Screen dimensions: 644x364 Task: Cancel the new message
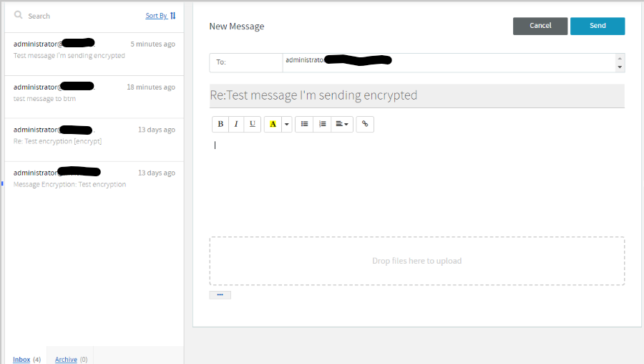540,26
